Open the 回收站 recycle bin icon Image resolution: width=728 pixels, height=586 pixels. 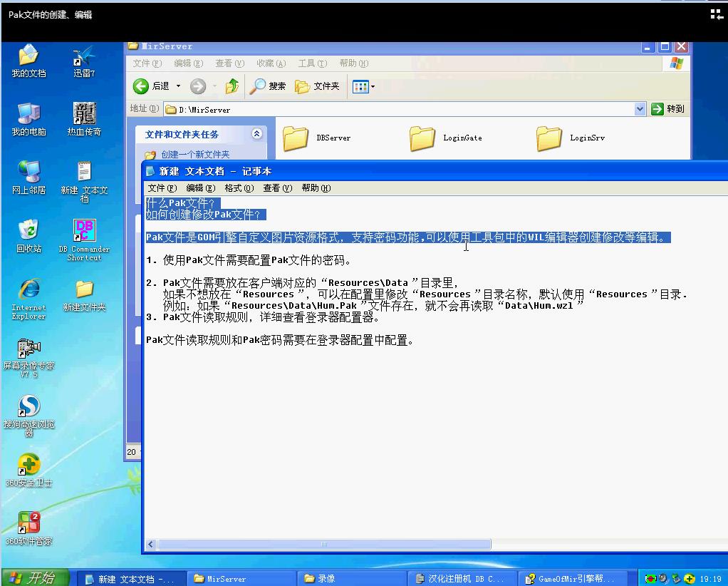(x=28, y=237)
